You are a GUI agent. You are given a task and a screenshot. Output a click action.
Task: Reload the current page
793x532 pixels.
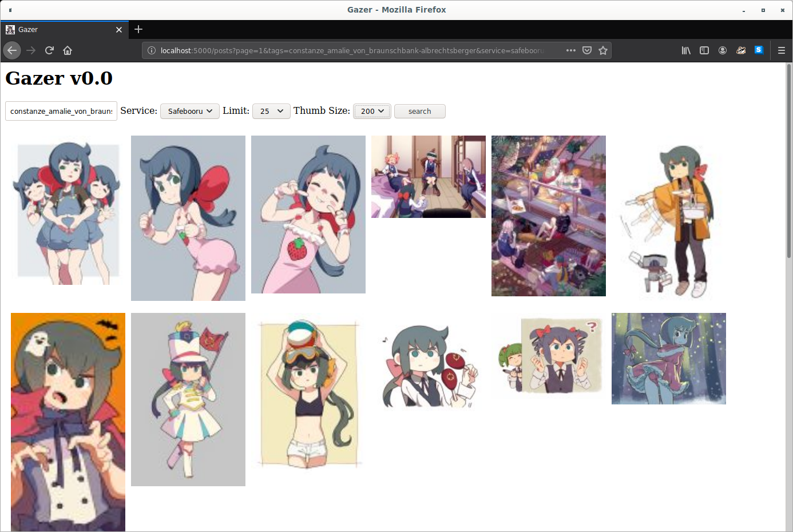49,50
